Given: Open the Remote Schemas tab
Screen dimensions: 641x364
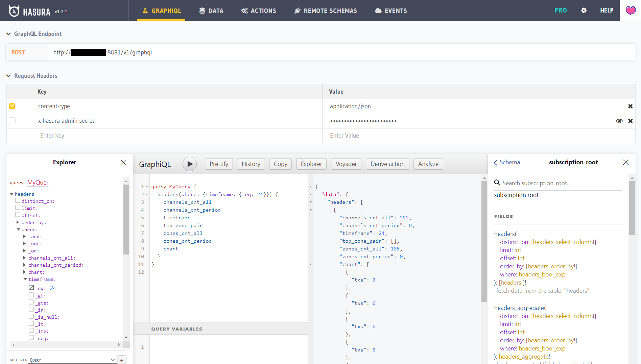Looking at the screenshot, I should click(x=325, y=11).
